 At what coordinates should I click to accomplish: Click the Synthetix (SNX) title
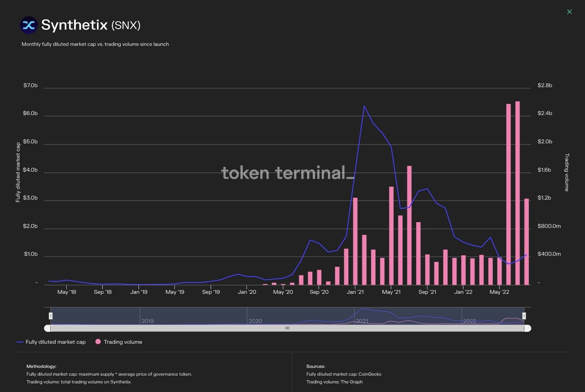91,25
